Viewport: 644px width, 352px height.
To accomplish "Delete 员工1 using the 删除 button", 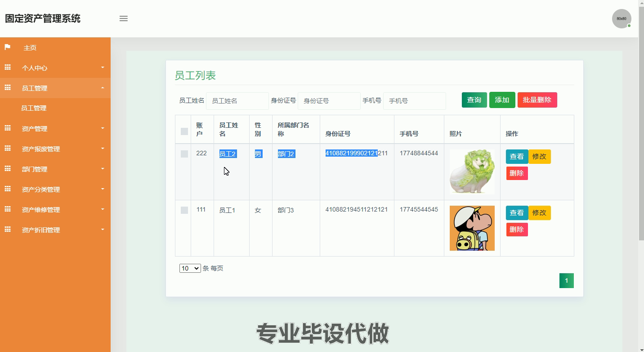I will point(517,230).
